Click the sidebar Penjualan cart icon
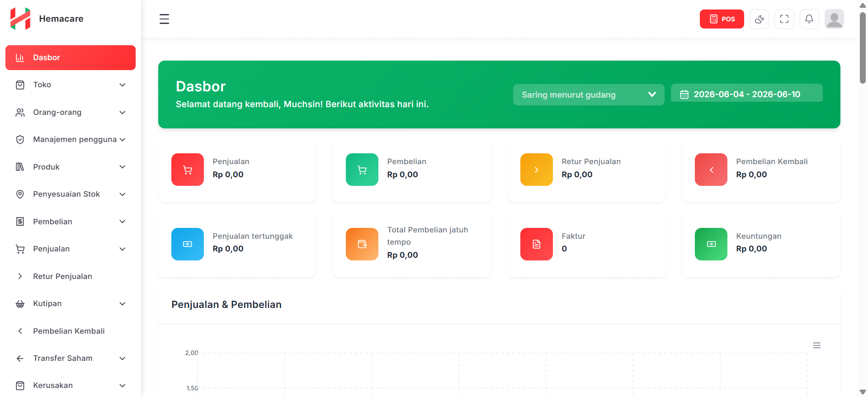Image resolution: width=868 pixels, height=397 pixels. (20, 249)
